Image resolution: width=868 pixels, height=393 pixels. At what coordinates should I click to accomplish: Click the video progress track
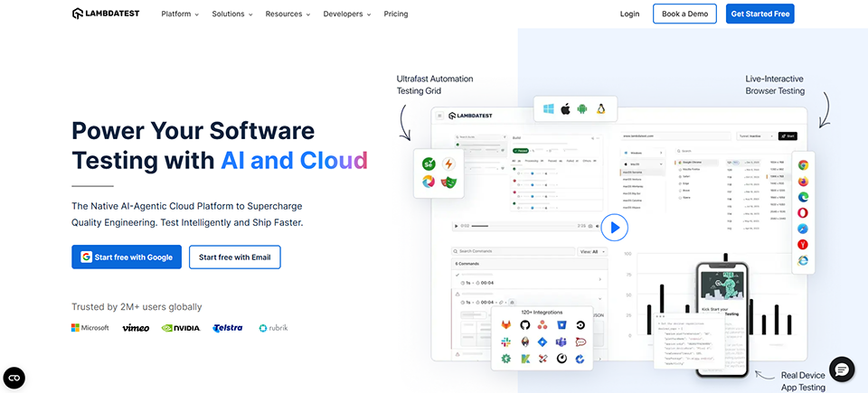click(524, 226)
